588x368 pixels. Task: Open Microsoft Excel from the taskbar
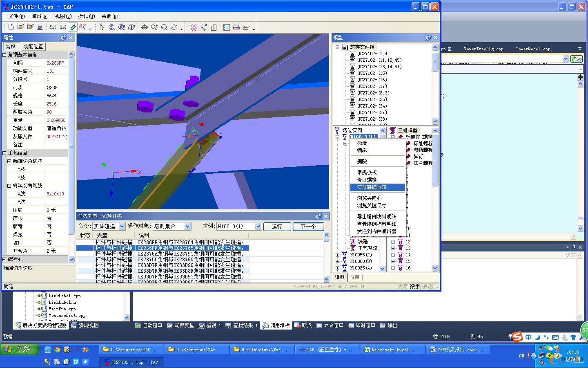(392, 350)
